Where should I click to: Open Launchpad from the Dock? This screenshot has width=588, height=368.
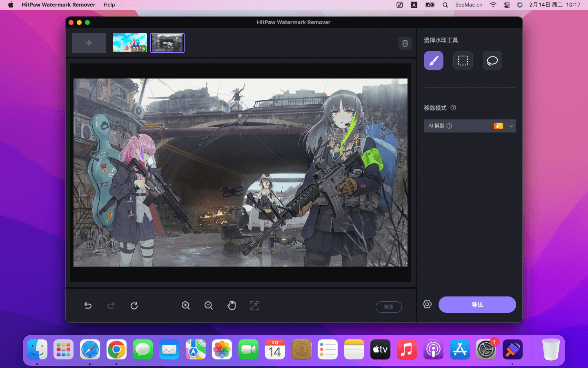coord(64,350)
